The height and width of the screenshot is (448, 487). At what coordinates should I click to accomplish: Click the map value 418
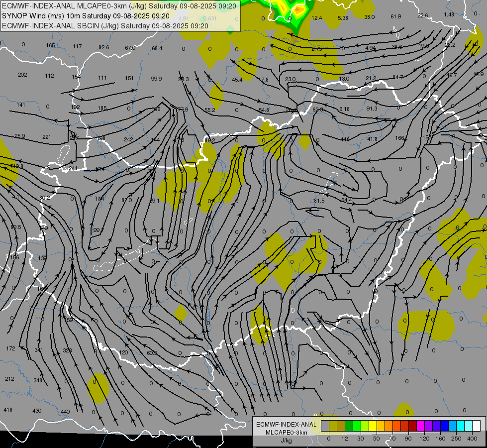tap(8, 410)
